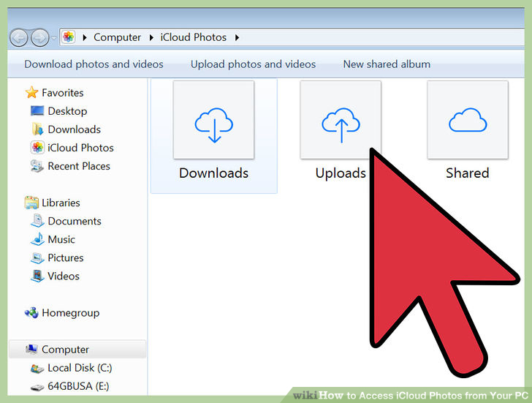Expand the arrow after iCloud Photos in path
The width and height of the screenshot is (532, 403).
(x=237, y=37)
